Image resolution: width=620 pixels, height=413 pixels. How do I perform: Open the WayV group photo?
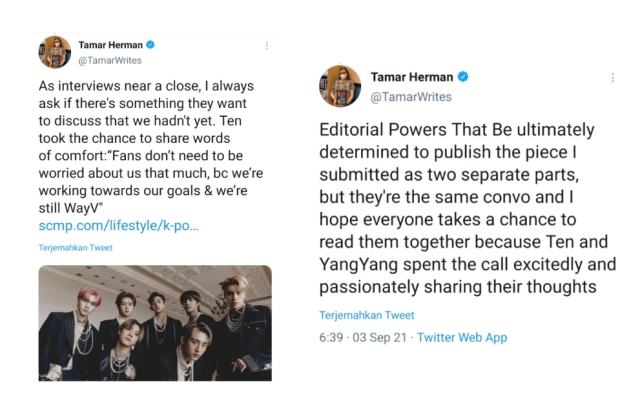(x=155, y=322)
